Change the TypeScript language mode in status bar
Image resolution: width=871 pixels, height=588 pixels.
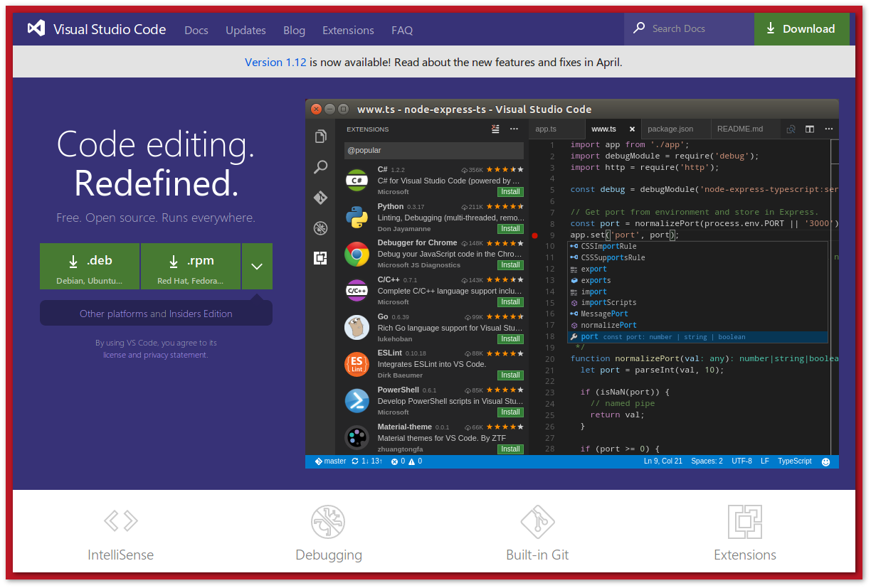[x=794, y=461]
